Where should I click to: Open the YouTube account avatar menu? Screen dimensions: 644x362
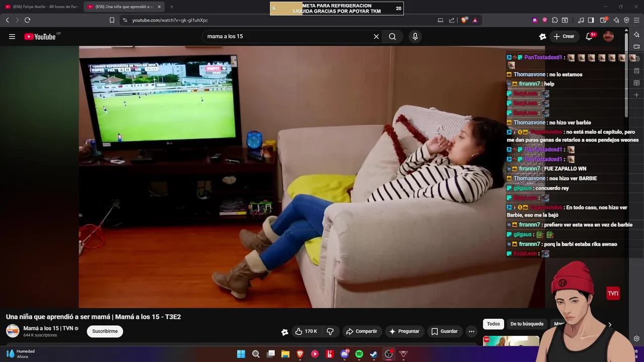click(x=608, y=36)
